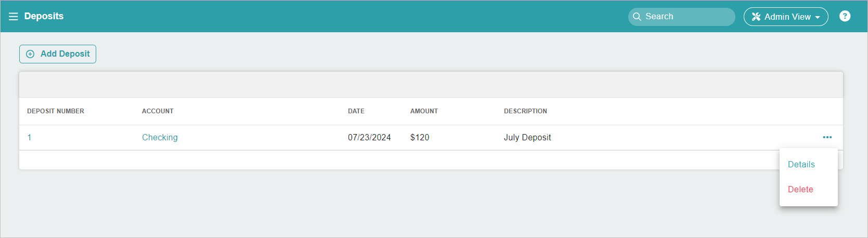Select Details from the row menu
Image resolution: width=868 pixels, height=238 pixels.
(x=801, y=164)
